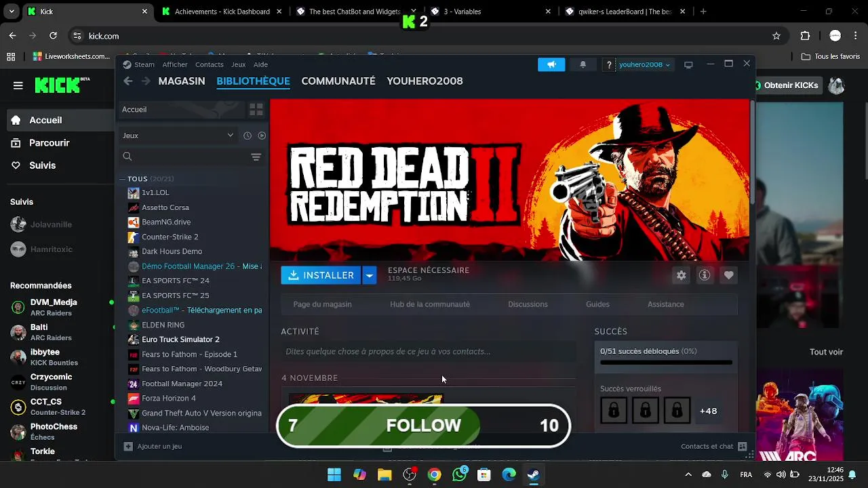The width and height of the screenshot is (868, 488).
Task: Filter library by ready-to-play icon
Action: pos(262,136)
